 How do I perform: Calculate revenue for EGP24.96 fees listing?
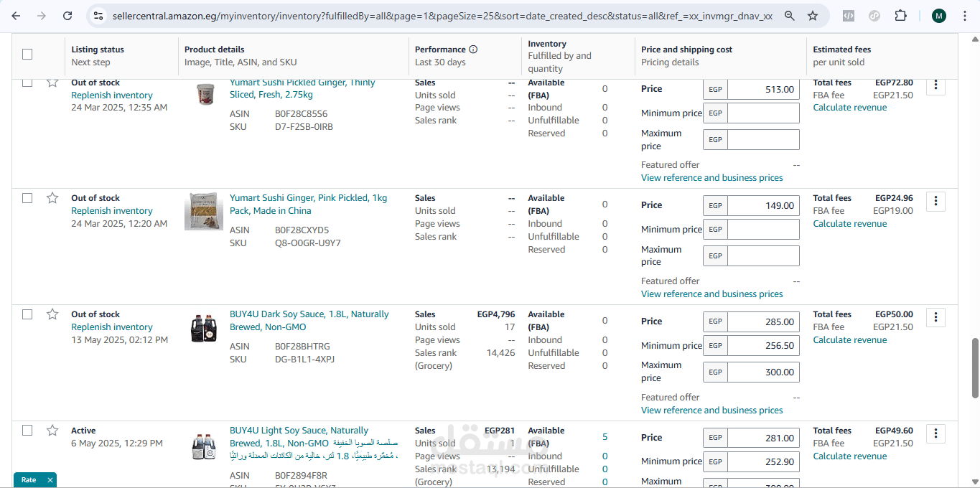pos(850,224)
